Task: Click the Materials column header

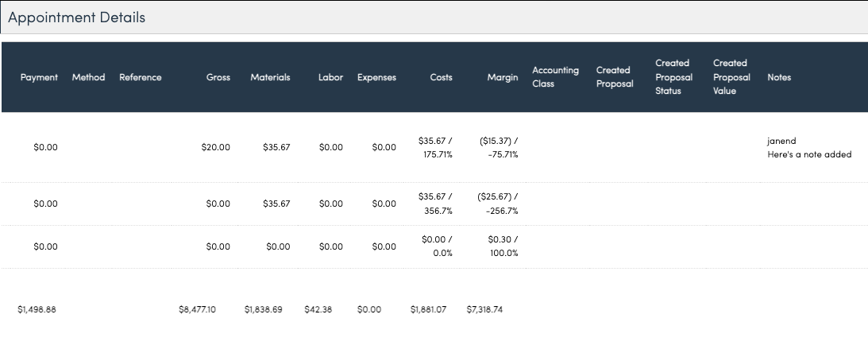Action: coord(270,77)
